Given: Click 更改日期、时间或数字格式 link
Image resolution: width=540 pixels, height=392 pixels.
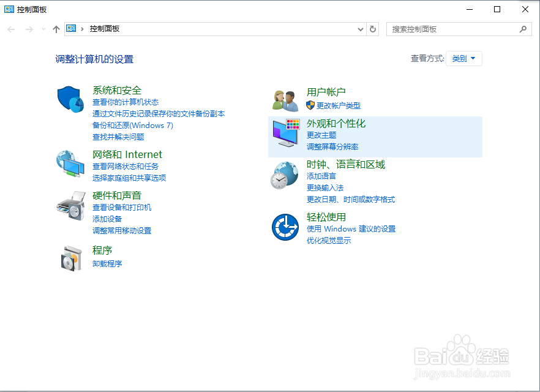Looking at the screenshot, I should pyautogui.click(x=351, y=200).
